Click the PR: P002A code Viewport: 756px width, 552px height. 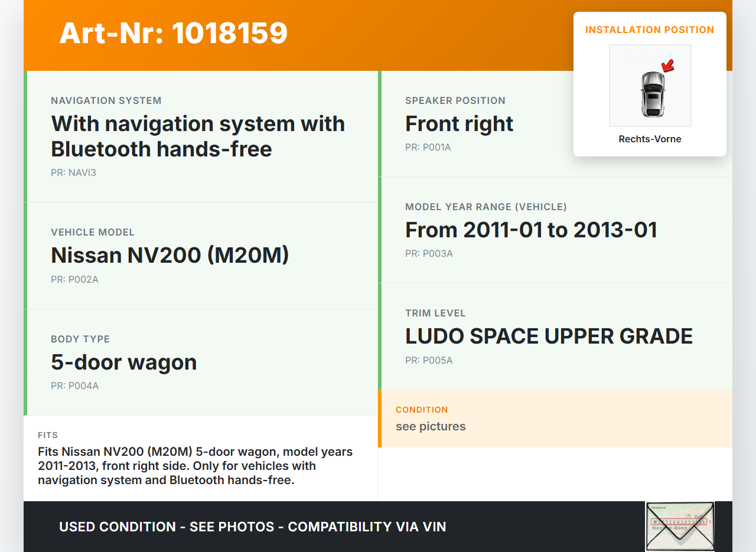point(74,280)
